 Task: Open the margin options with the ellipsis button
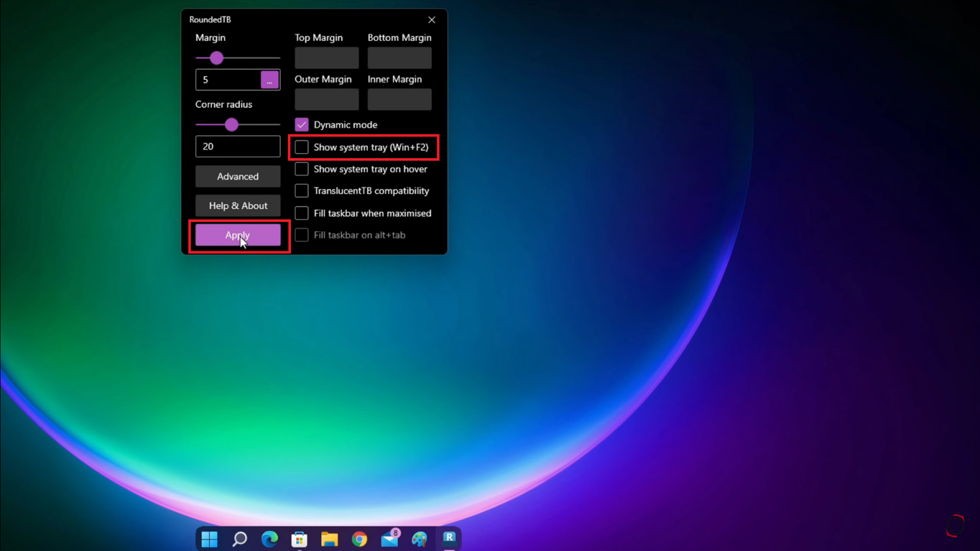click(x=269, y=80)
